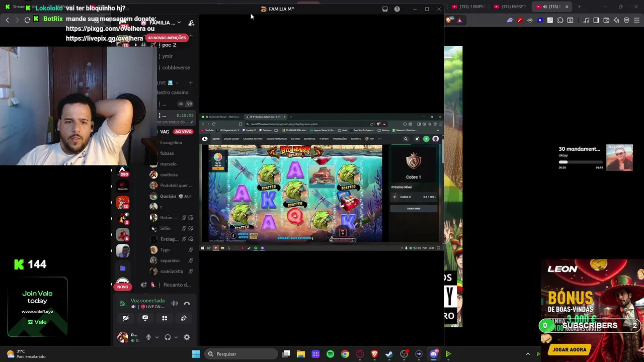Open Discord help question mark icon
Viewport: 644px width, 362px height.
tap(397, 9)
